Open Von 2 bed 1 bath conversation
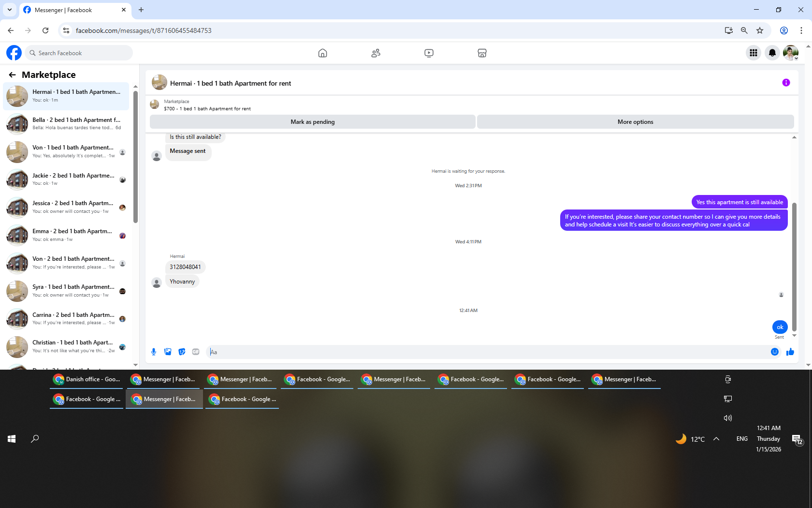Image resolution: width=812 pixels, height=508 pixels. (x=66, y=263)
